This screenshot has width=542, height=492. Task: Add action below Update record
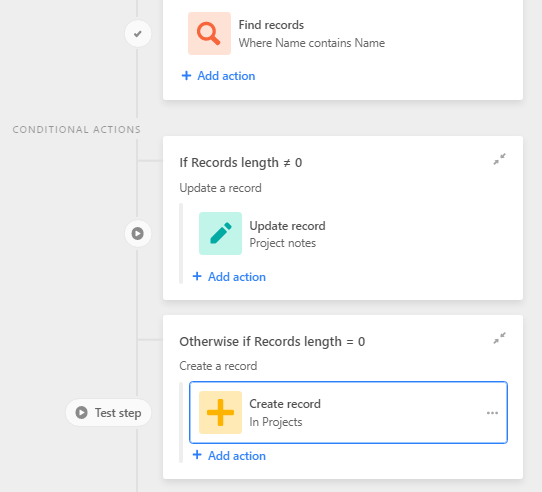tap(229, 277)
